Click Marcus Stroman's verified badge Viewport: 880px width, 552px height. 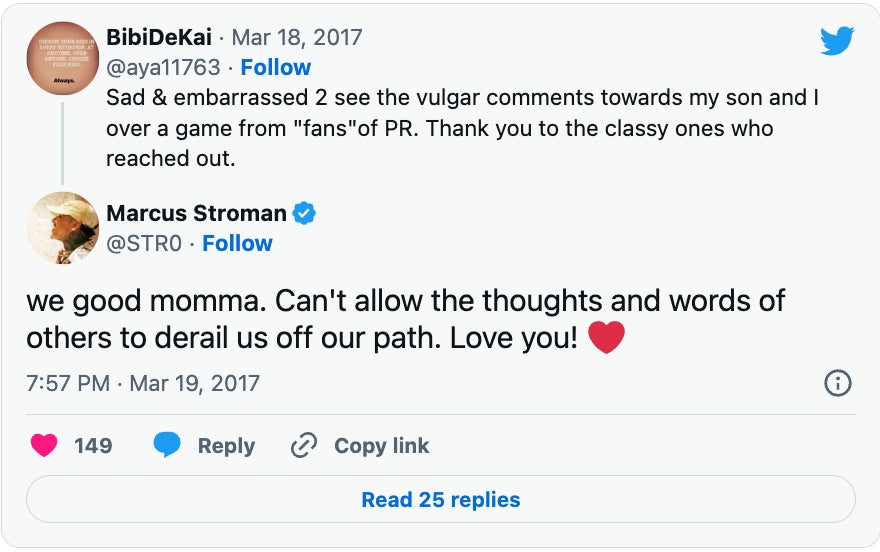pos(304,213)
